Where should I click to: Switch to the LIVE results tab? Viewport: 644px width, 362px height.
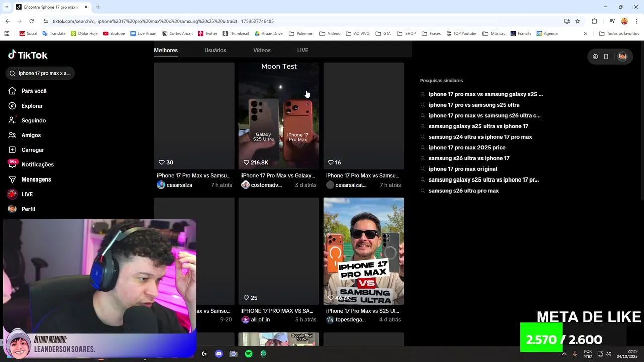[302, 50]
